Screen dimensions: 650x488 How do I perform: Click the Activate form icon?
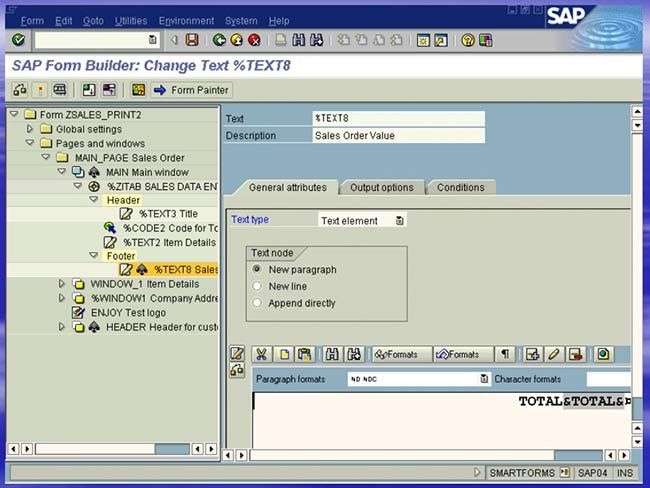pos(40,90)
